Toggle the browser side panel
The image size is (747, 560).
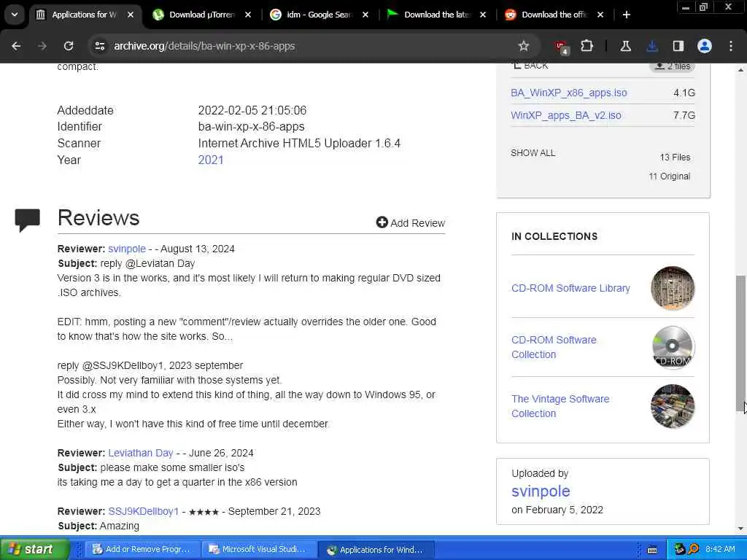[x=678, y=46]
